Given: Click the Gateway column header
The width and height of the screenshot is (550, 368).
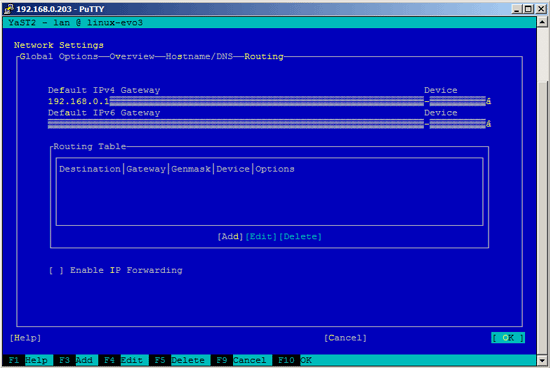Looking at the screenshot, I should coord(146,169).
